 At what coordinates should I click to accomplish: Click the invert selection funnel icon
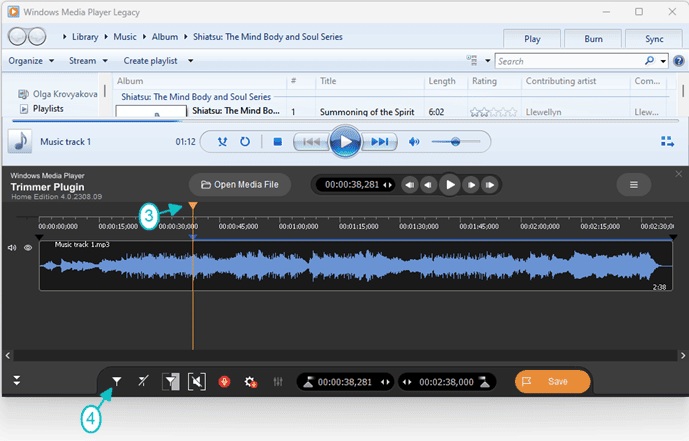point(170,381)
